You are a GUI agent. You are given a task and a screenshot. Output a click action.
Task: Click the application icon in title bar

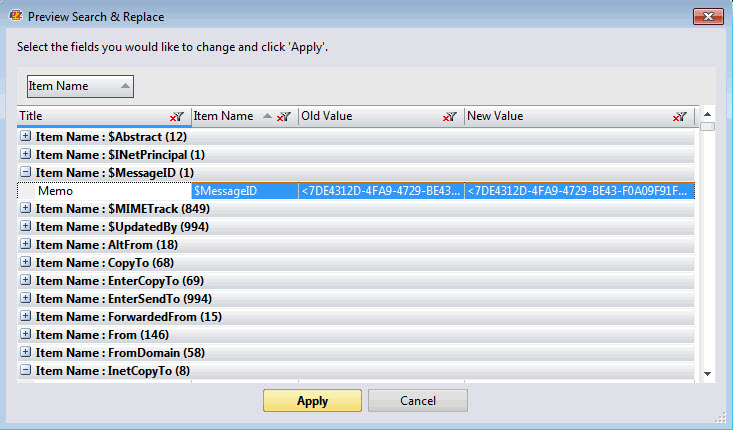tap(14, 17)
